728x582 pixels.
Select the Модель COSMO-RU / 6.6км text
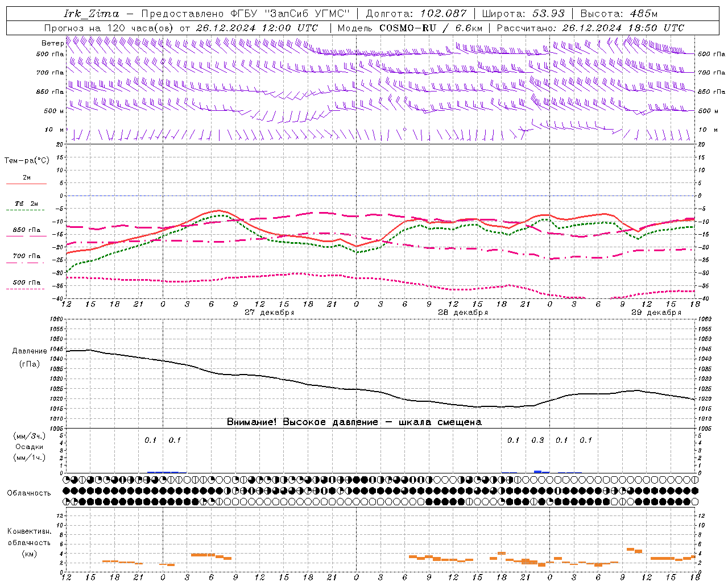pos(410,28)
